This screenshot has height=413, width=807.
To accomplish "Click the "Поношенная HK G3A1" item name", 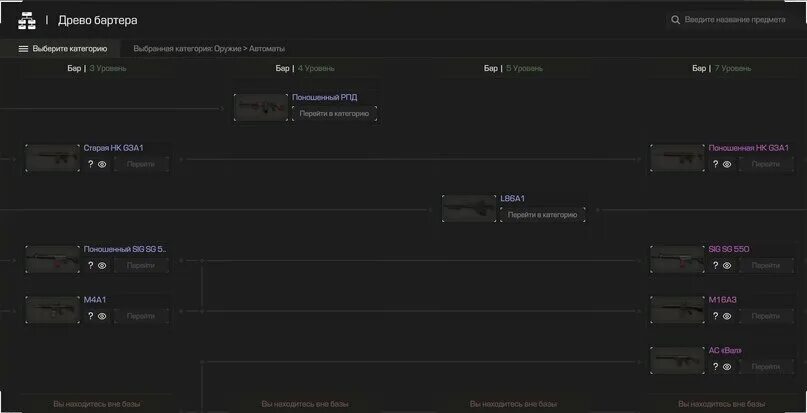I will (748, 148).
